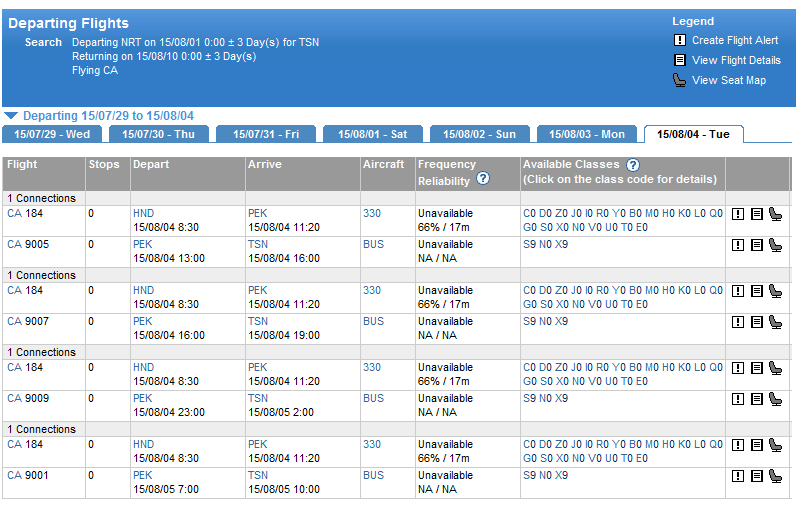This screenshot has width=798, height=508.
Task: Click the Departing Flights heading
Action: coord(69,23)
